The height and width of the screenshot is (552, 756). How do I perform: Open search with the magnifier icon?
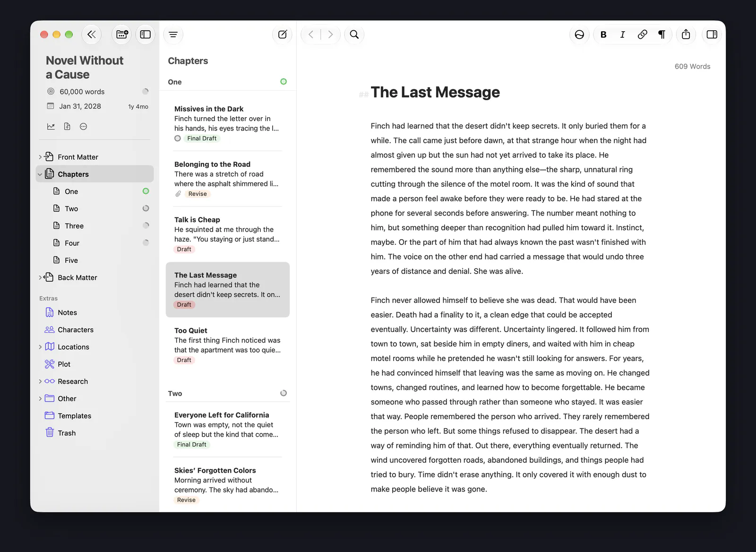tap(354, 34)
